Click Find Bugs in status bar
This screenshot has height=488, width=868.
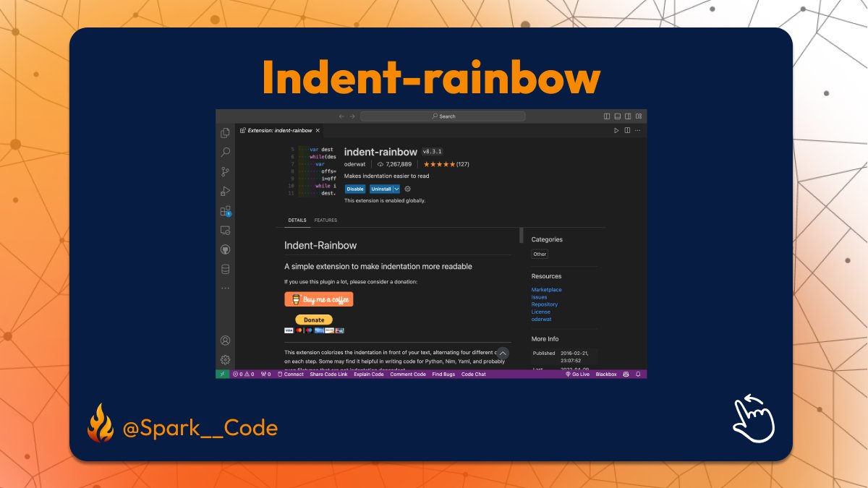[x=443, y=374]
